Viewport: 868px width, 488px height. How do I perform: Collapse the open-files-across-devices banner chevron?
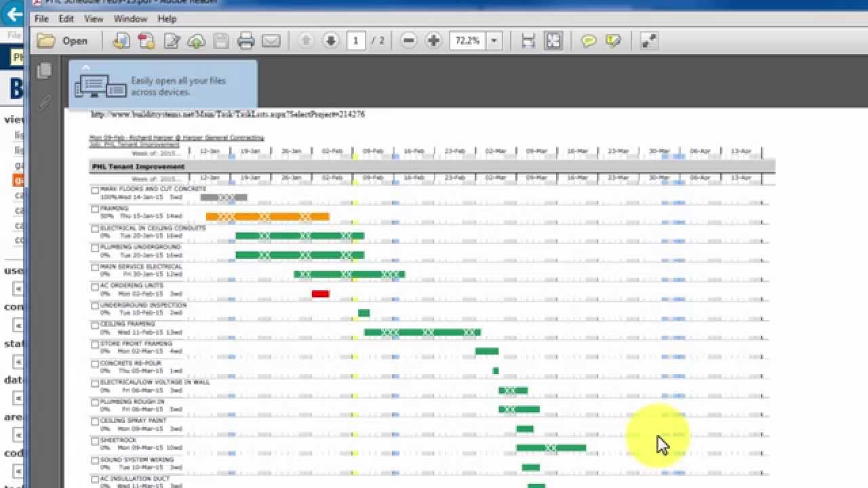tap(85, 67)
